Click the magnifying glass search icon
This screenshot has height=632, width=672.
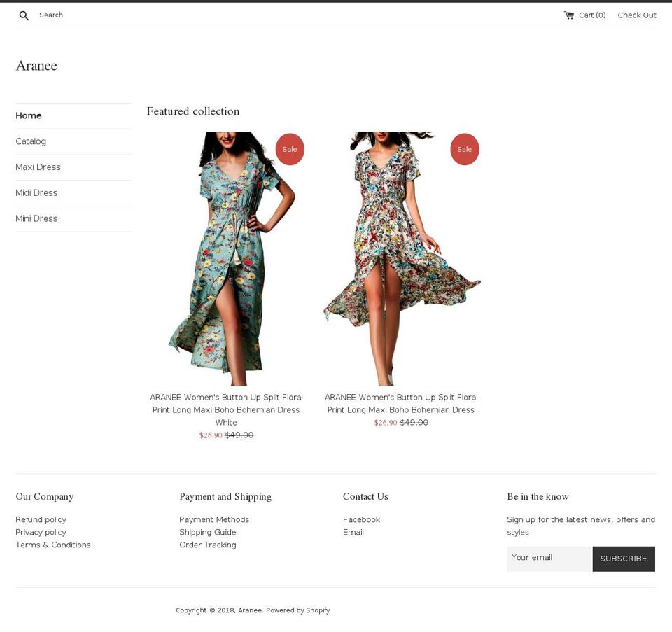click(x=24, y=15)
